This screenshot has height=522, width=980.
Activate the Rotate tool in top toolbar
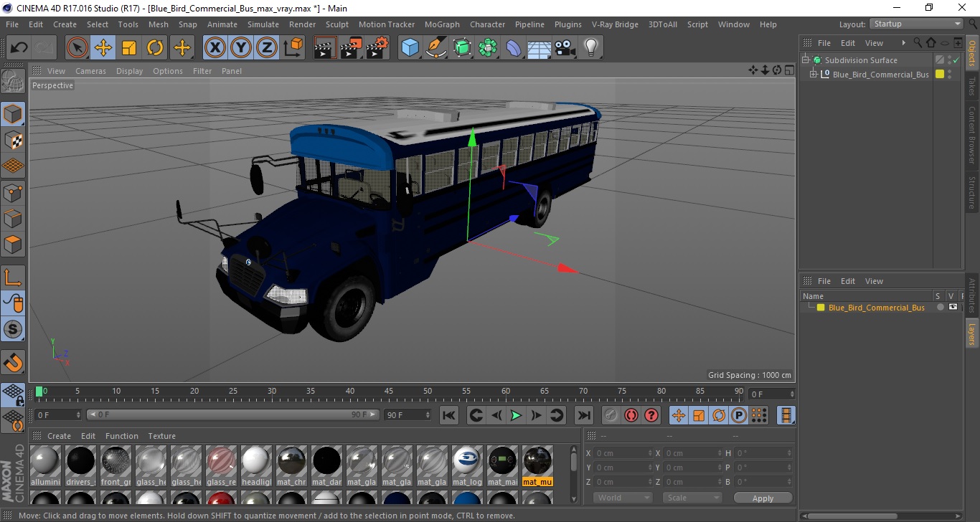coord(155,48)
